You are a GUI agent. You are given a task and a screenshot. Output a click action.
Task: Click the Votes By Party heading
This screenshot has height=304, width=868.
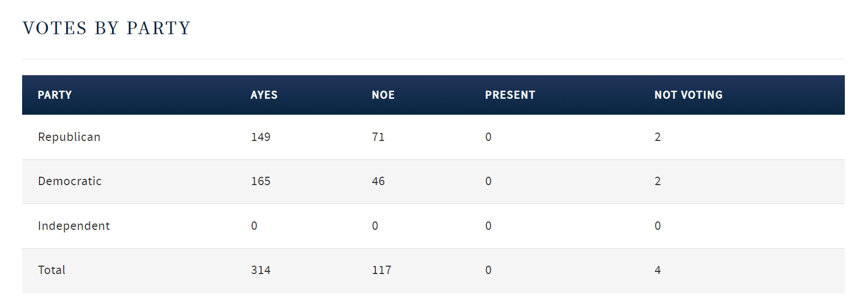coord(106,28)
